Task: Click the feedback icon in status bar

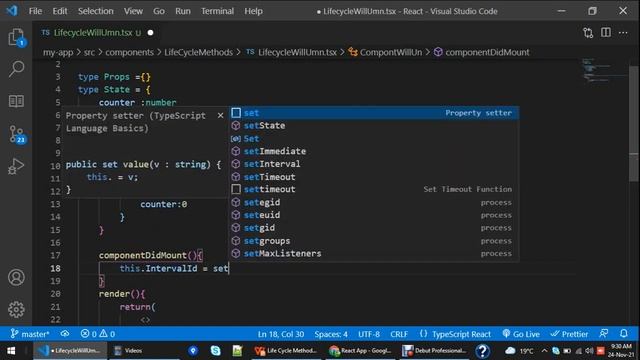Action: (604, 334)
